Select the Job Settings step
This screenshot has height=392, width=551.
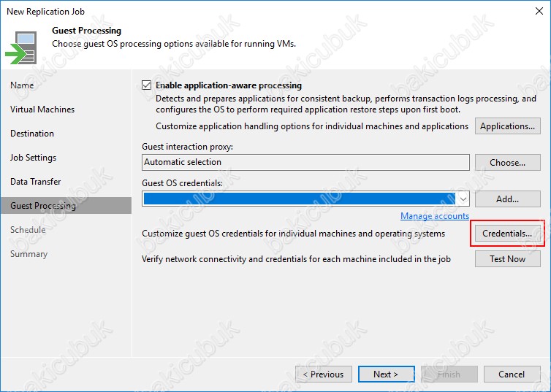click(x=34, y=158)
